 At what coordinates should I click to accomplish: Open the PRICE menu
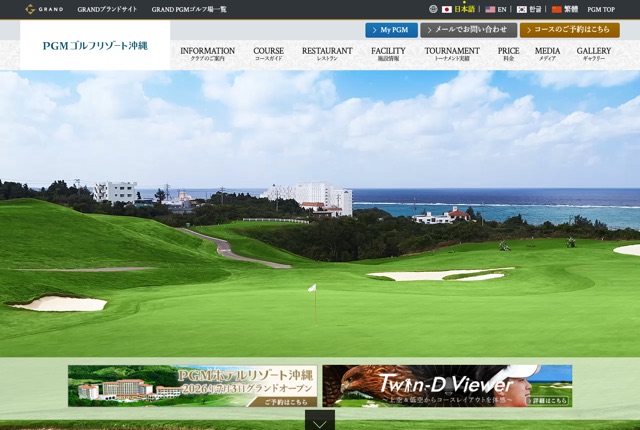point(509,54)
